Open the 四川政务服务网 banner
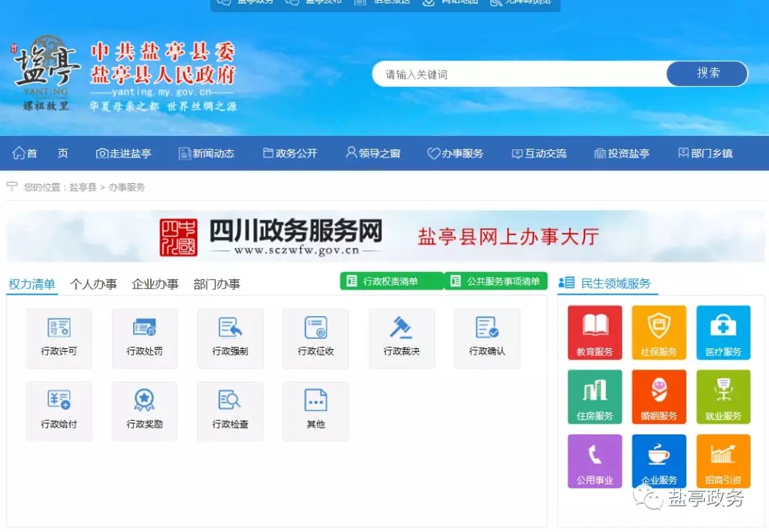 pos(385,236)
